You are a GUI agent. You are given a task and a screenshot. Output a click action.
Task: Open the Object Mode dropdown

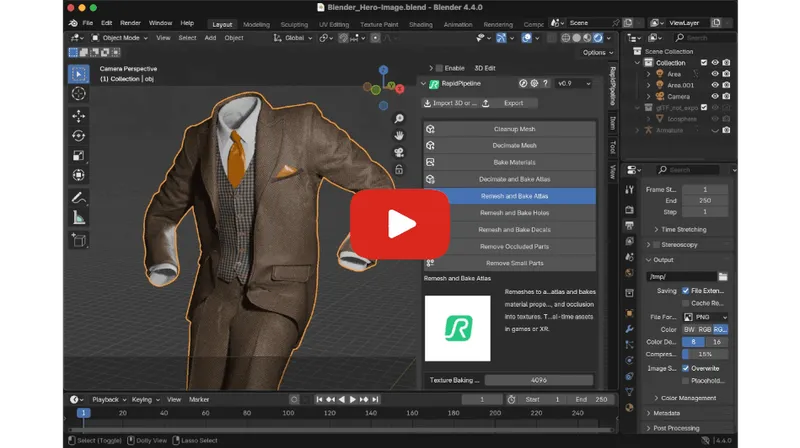click(x=120, y=38)
